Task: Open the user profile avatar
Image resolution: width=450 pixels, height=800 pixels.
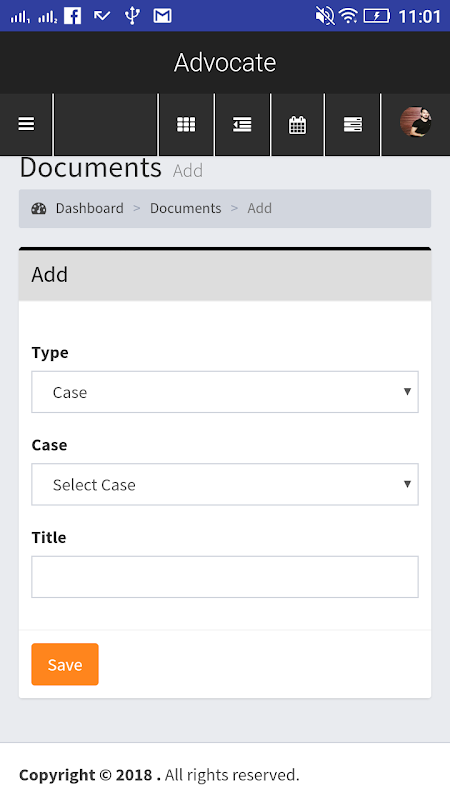Action: [x=415, y=122]
